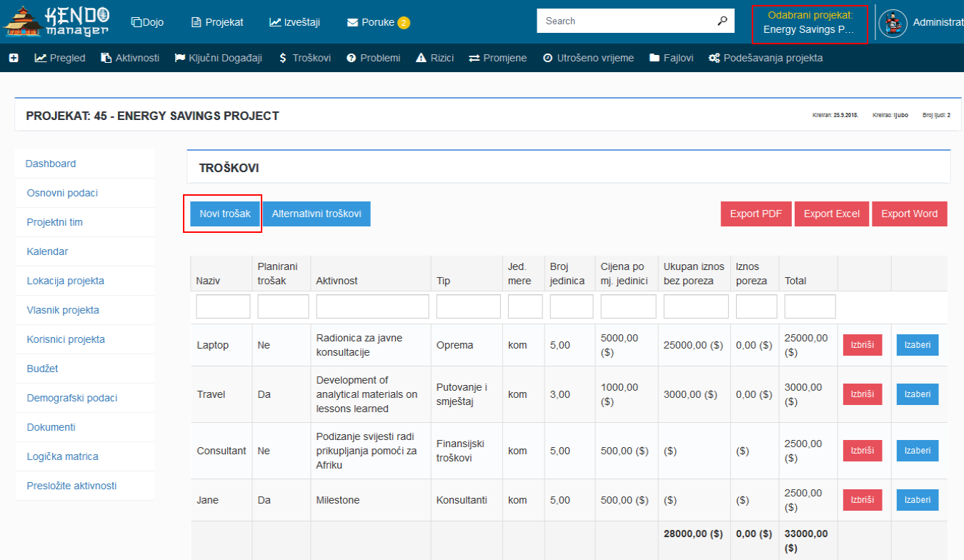Open Kalendar in sidebar
The width and height of the screenshot is (964, 560).
pyautogui.click(x=85, y=251)
